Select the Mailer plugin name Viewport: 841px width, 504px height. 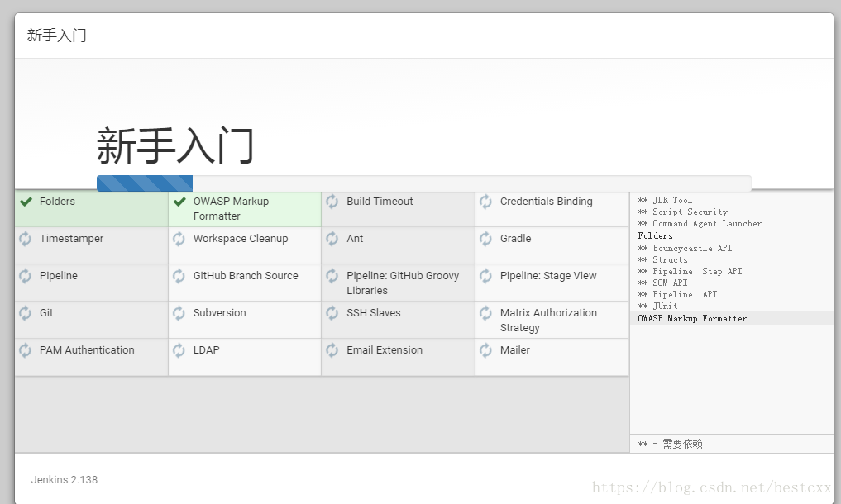515,350
